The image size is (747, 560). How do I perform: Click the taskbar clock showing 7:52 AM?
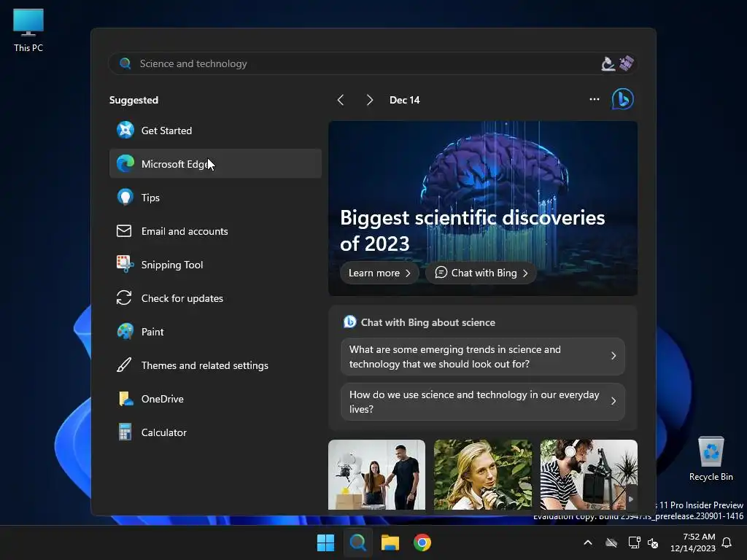(x=693, y=542)
